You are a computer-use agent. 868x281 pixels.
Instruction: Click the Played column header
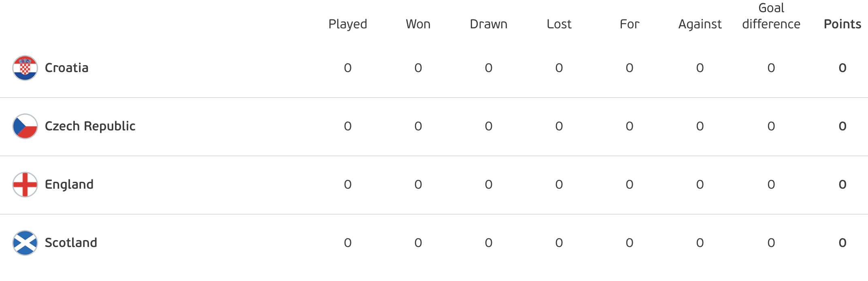click(x=348, y=24)
